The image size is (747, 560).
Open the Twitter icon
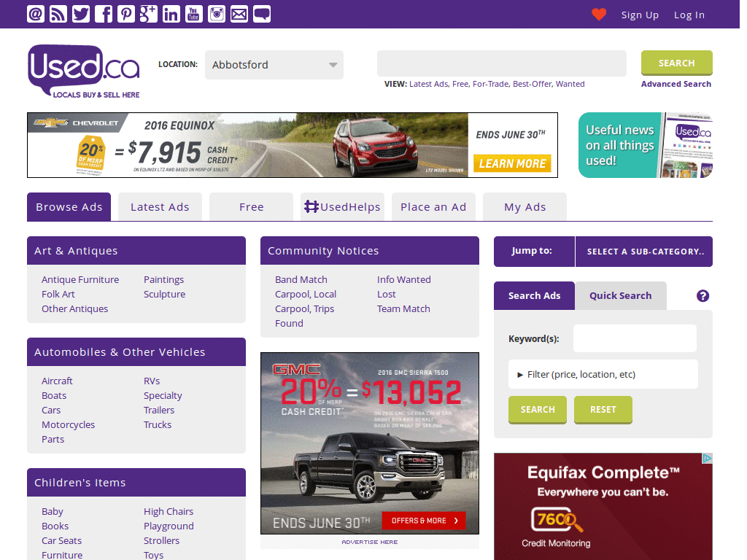[81, 14]
